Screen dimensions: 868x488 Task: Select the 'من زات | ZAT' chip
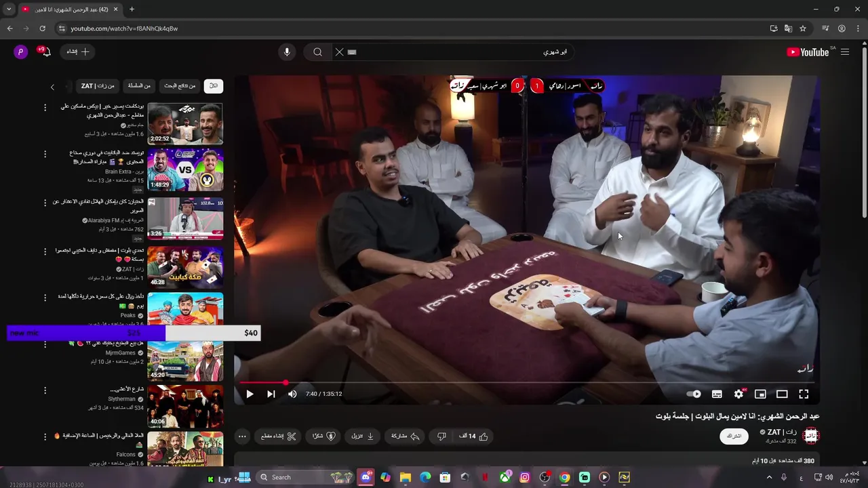98,86
